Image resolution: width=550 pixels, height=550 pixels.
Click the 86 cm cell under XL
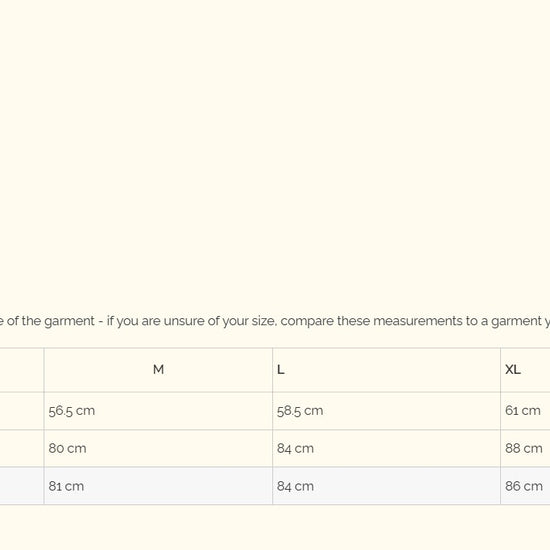[x=525, y=486]
